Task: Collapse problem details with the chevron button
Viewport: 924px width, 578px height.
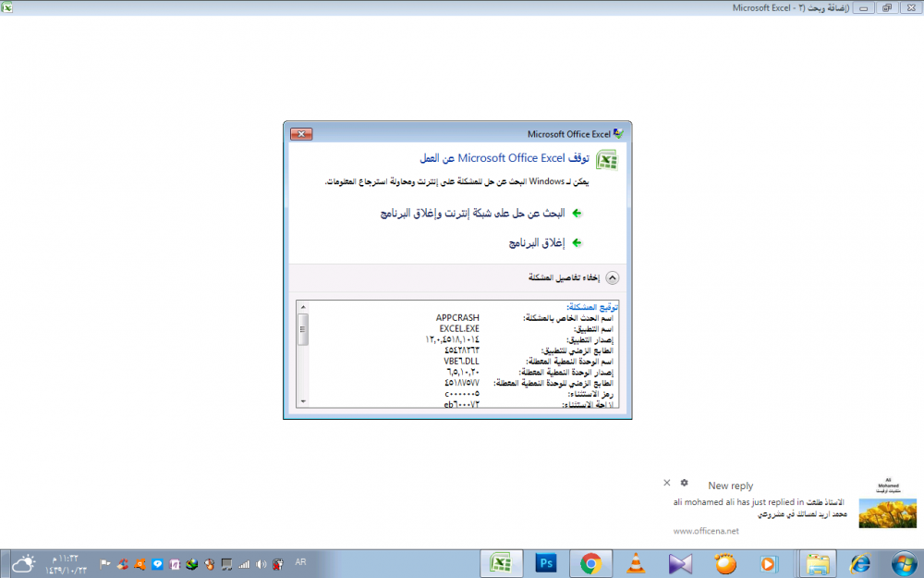Action: pyautogui.click(x=613, y=277)
